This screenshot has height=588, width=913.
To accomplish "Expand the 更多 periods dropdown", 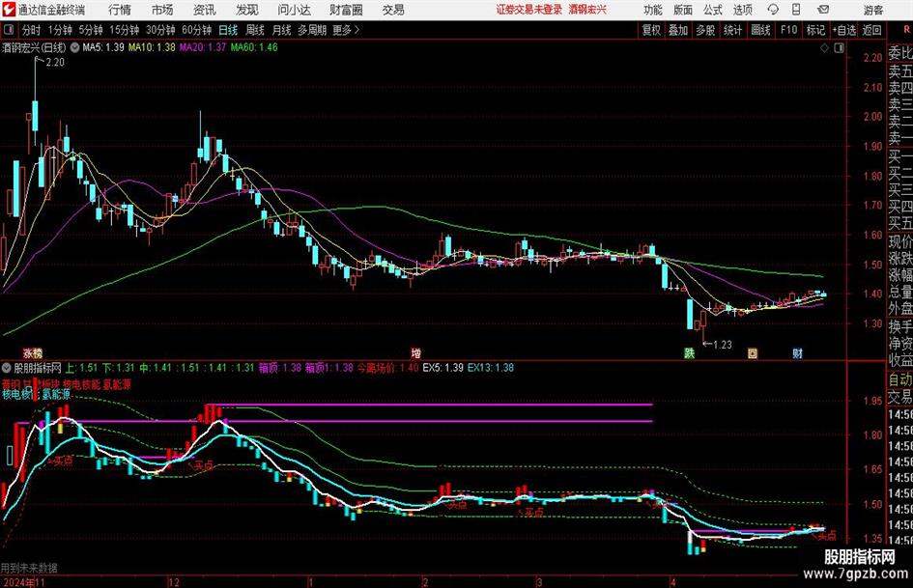I will pos(346,30).
